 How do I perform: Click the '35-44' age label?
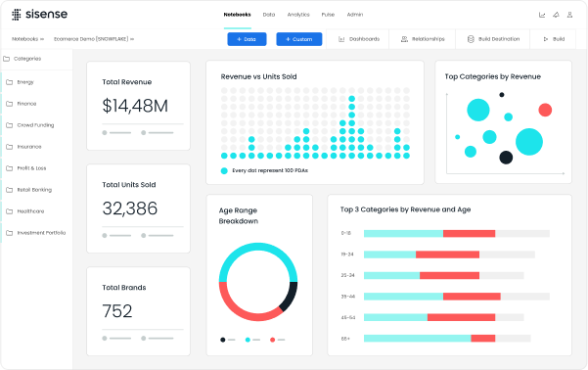(347, 297)
